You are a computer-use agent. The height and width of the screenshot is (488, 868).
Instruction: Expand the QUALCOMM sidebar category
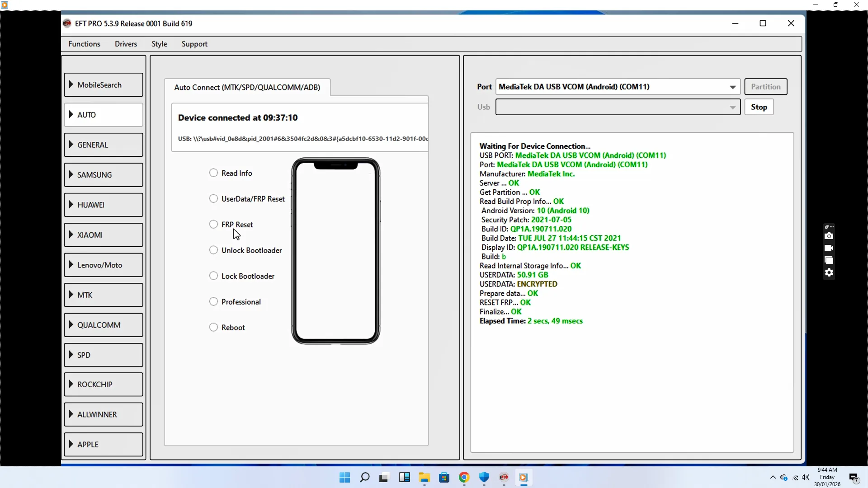coord(104,325)
